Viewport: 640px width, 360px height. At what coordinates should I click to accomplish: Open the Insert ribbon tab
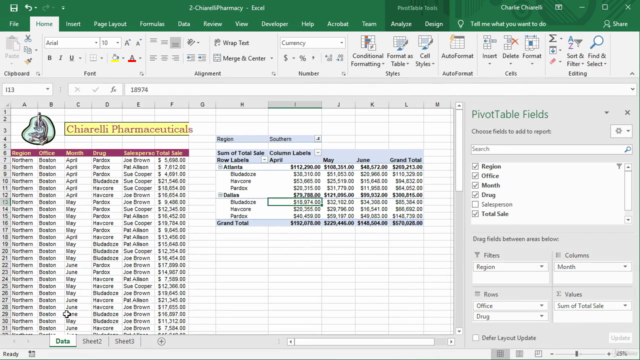pyautogui.click(x=73, y=24)
